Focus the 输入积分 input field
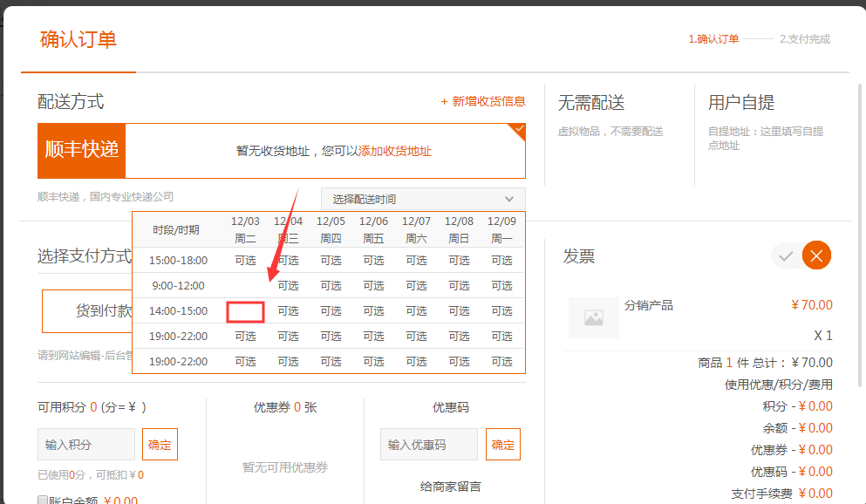This screenshot has width=866, height=504. pyautogui.click(x=86, y=445)
